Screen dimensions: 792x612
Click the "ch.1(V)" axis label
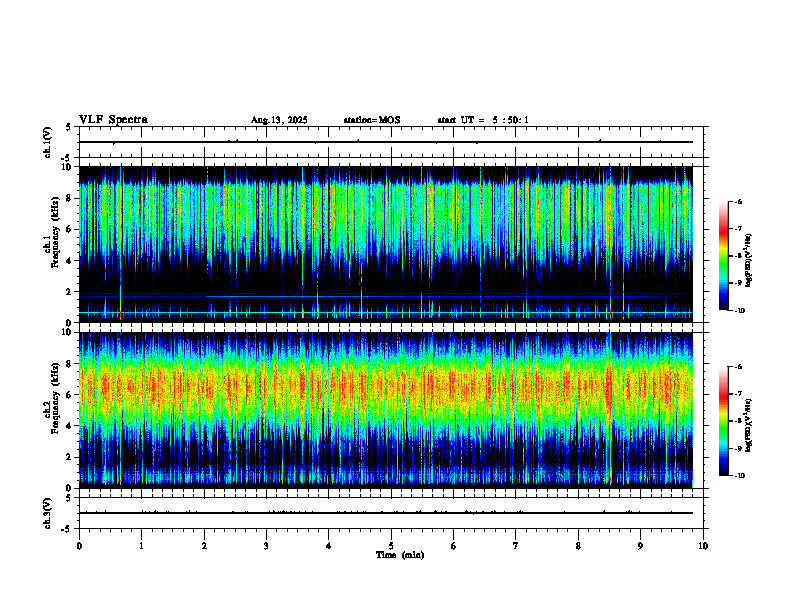pyautogui.click(x=48, y=142)
